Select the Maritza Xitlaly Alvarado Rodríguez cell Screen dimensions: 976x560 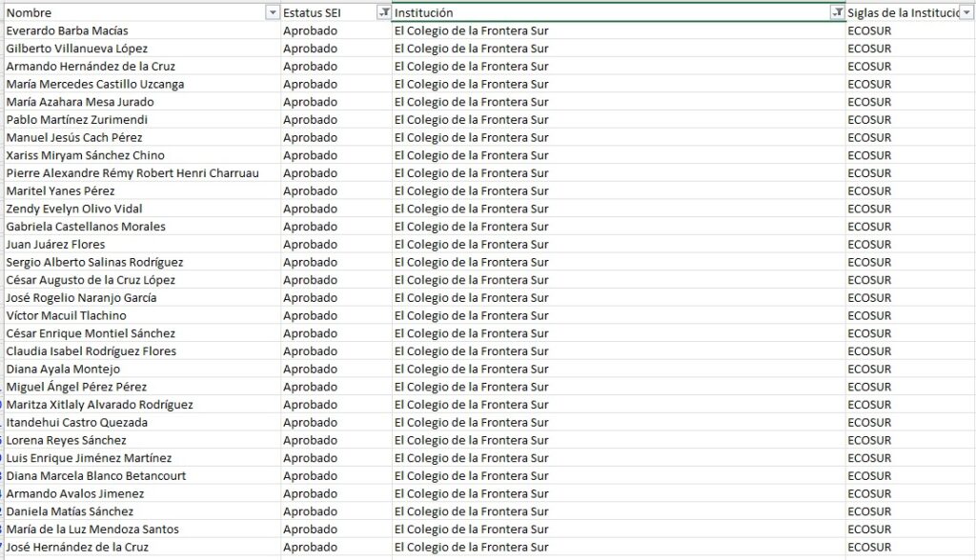point(99,405)
